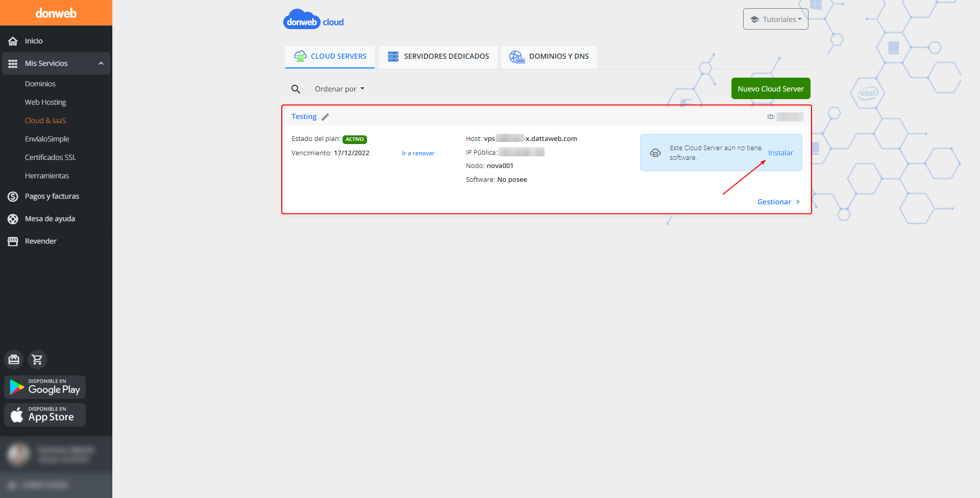This screenshot has width=980, height=498.
Task: Click the Pagos y facturas dollar icon
Action: pos(13,196)
